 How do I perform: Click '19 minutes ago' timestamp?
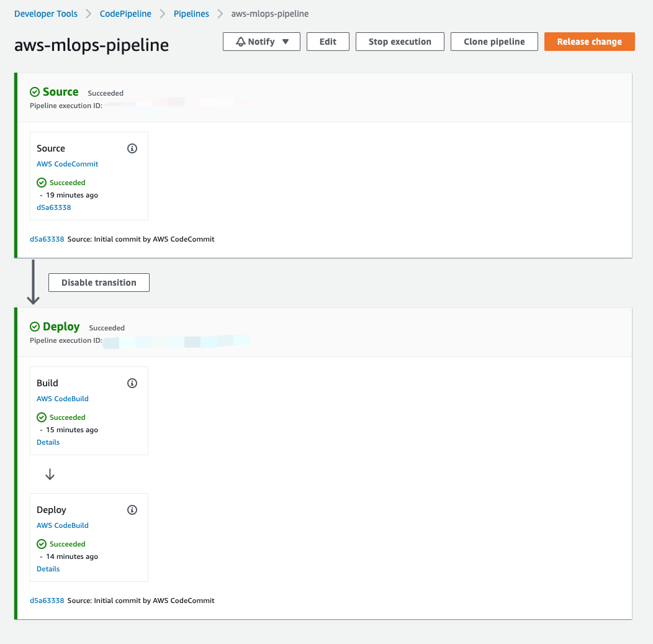(x=72, y=195)
